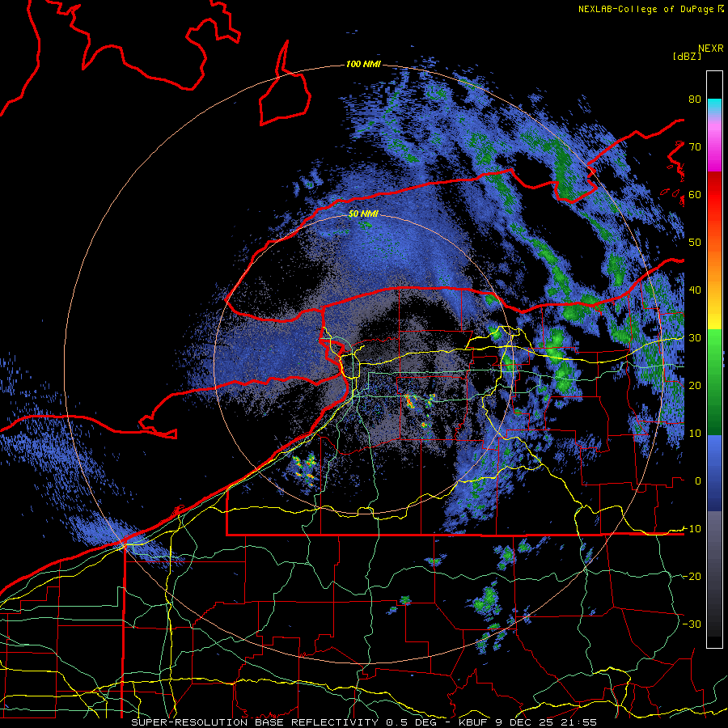Click the -10 value on the dBZ scale
Screen dimensions: 728x728
[692, 529]
